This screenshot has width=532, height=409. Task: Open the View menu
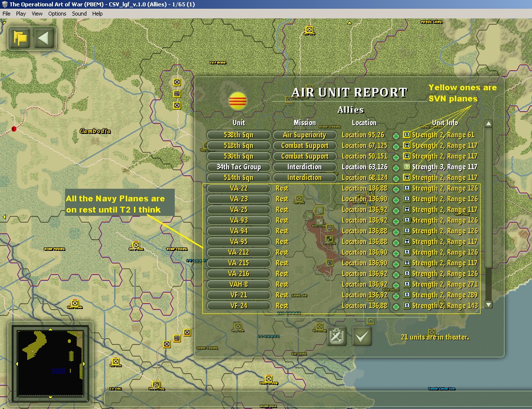click(x=37, y=14)
